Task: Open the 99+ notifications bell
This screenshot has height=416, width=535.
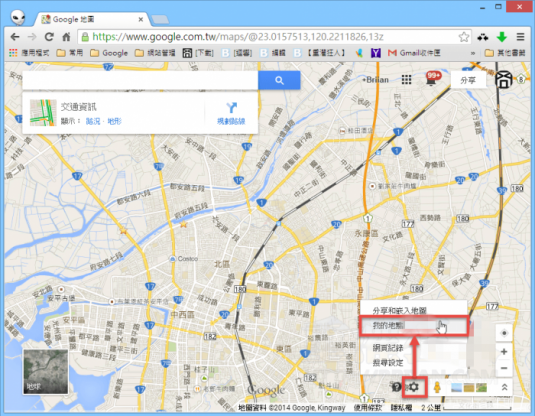Action: (432, 79)
